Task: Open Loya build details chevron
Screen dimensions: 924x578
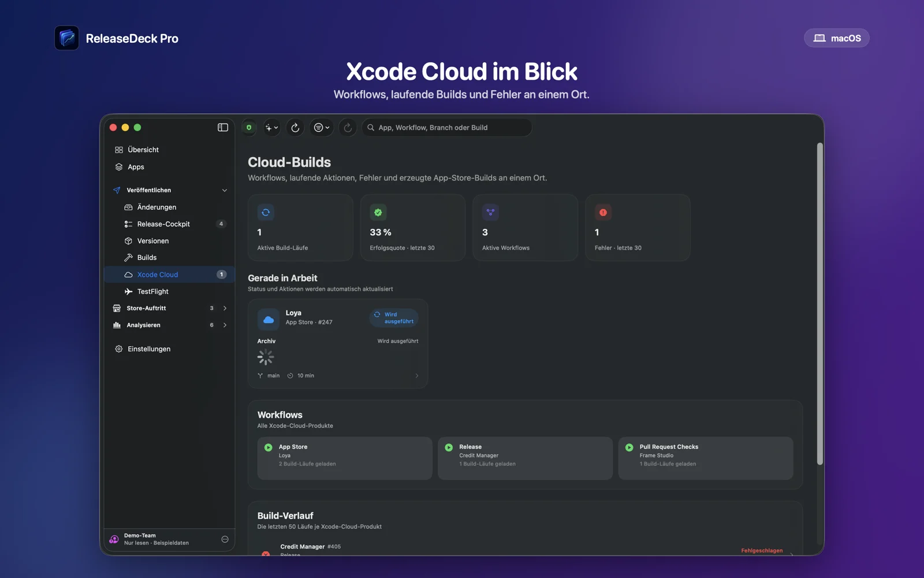Action: [x=417, y=376]
